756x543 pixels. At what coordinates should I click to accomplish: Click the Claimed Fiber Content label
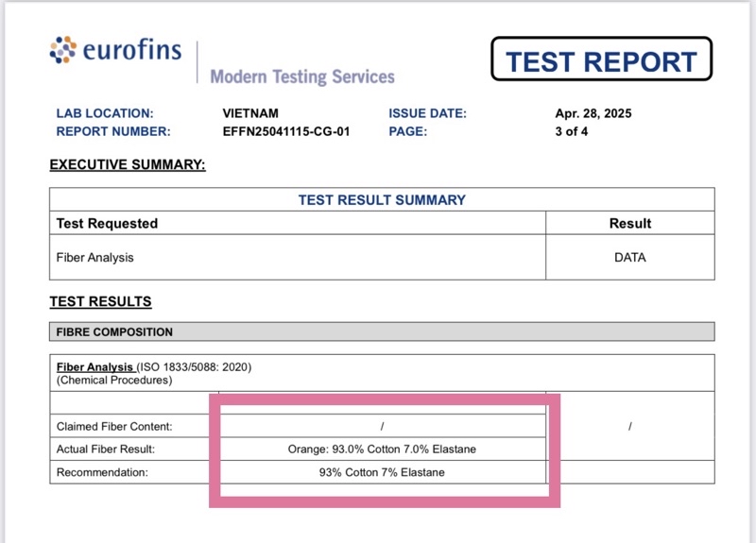[x=114, y=427]
